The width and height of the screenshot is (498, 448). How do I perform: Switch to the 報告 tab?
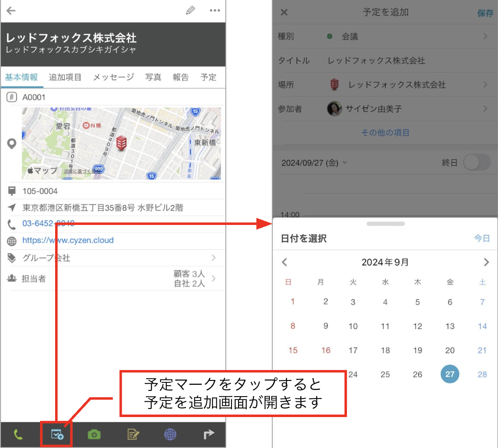click(x=181, y=77)
